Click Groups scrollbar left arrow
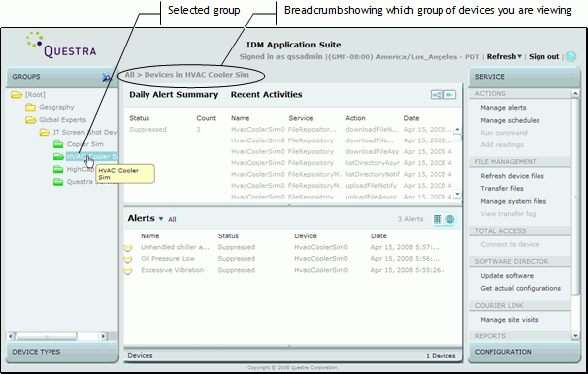The image size is (588, 374). [x=11, y=336]
